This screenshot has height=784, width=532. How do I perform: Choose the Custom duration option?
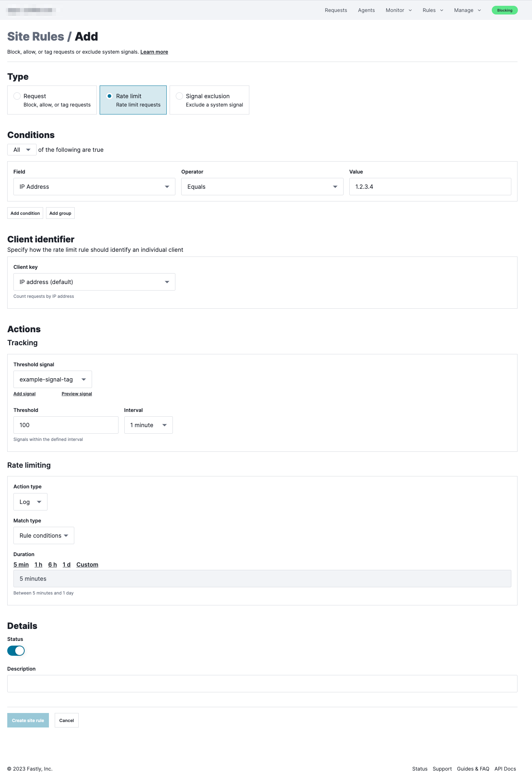[87, 564]
